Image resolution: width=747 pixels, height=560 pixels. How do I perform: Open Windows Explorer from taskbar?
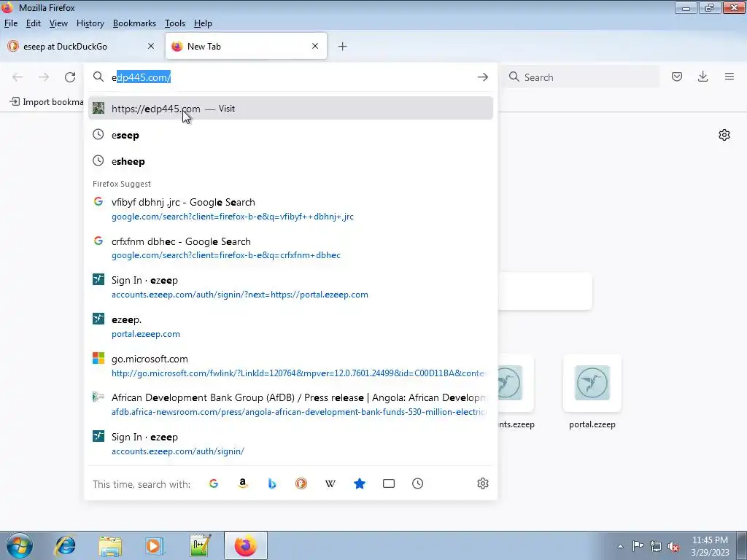click(x=110, y=545)
